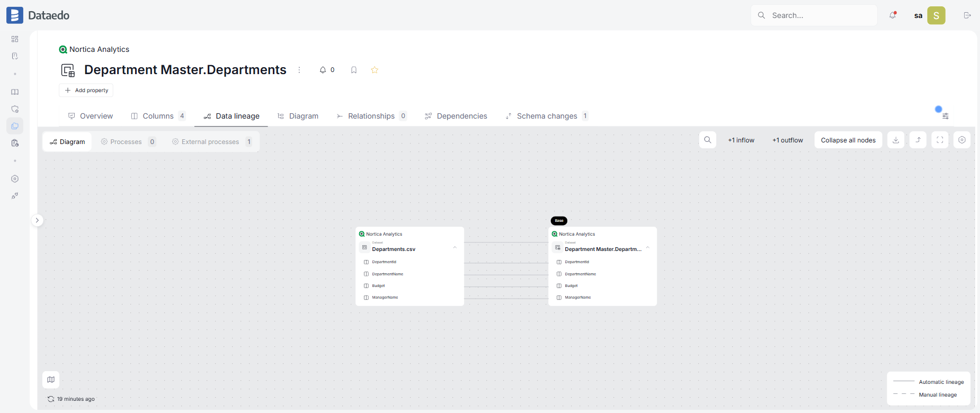Open the lineage diagram search tool

708,140
